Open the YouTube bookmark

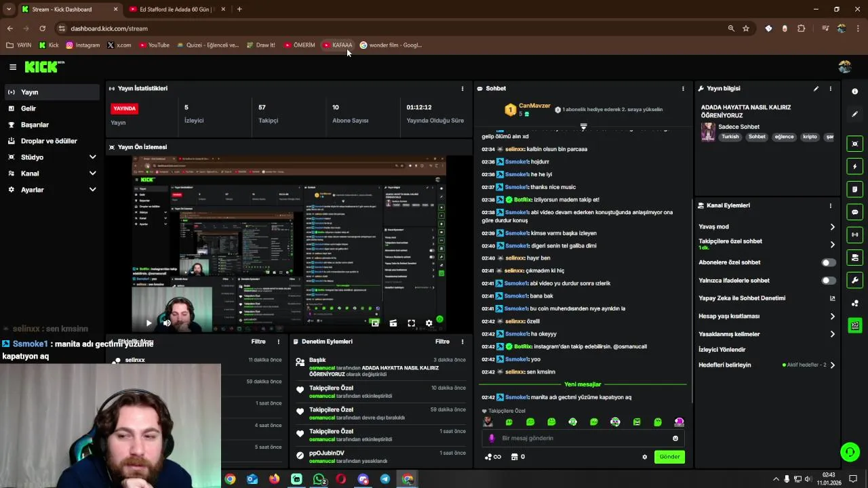coord(154,45)
